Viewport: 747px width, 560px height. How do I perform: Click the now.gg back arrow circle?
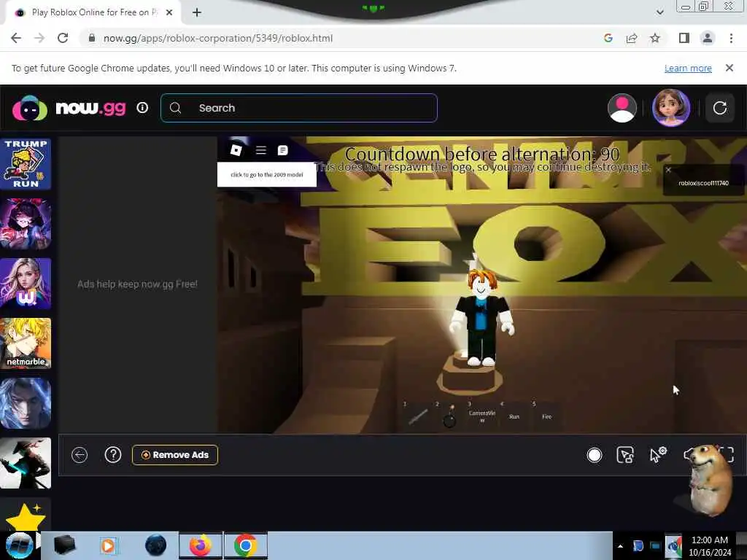[80, 455]
